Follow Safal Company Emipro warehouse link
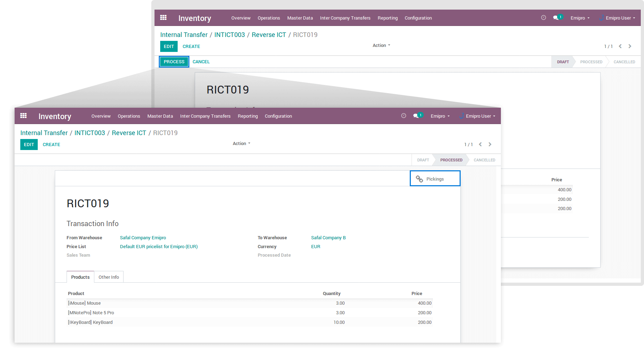This screenshot has height=358, width=644. click(143, 238)
